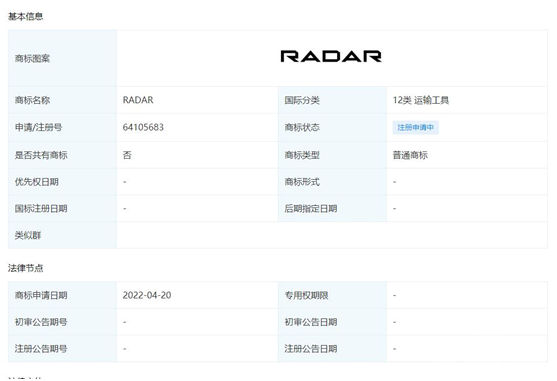Click the 申请/注册号 label

[x=38, y=127]
